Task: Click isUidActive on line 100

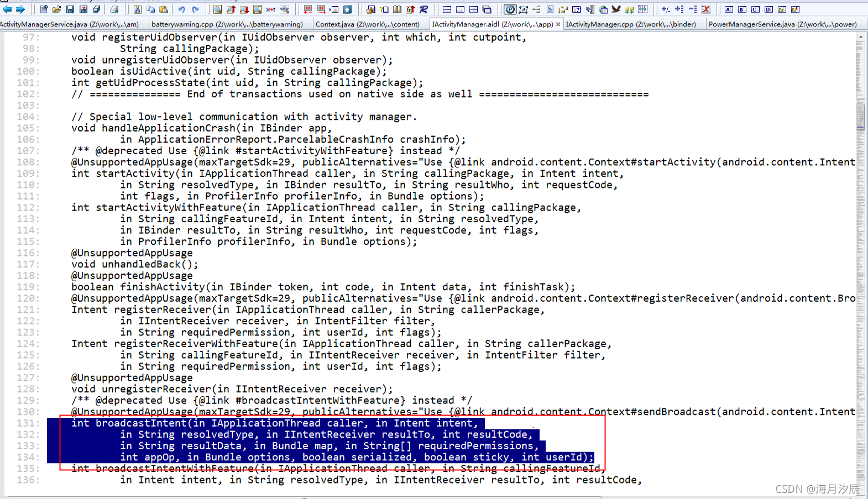Action: [x=154, y=71]
